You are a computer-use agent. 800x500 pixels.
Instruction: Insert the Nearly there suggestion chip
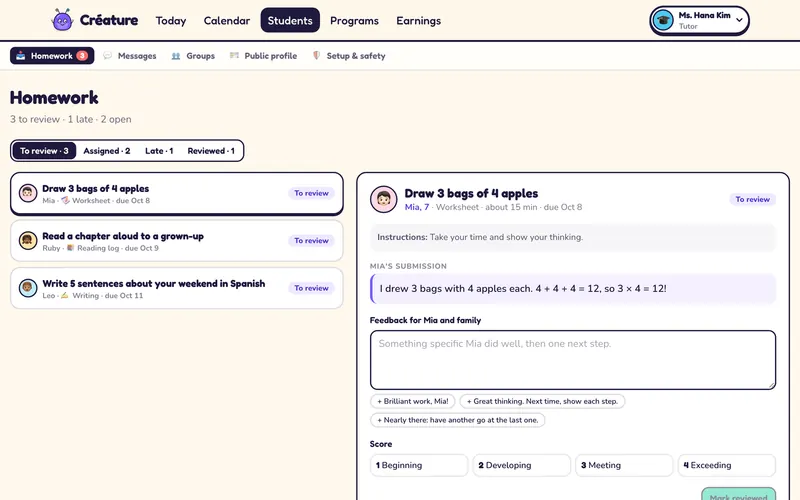coord(458,420)
